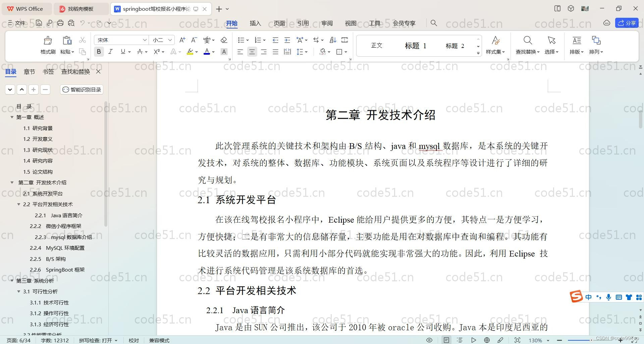
Task: Click the Format Painter (格式刷) icon
Action: (x=48, y=41)
